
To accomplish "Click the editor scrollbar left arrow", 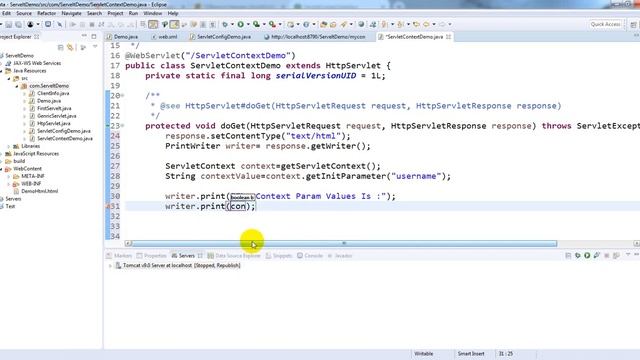I will click(128, 243).
